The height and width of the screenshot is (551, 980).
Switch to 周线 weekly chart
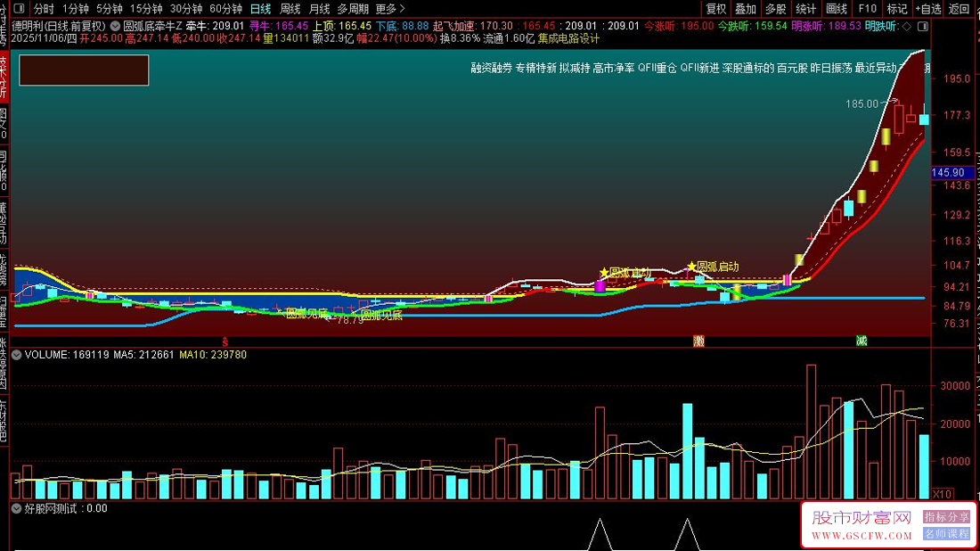tap(290, 9)
